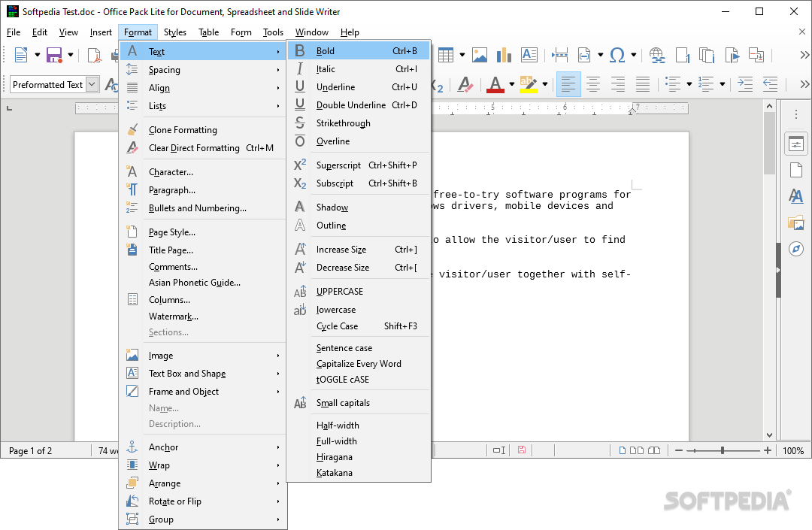Switch to book view in status bar

pyautogui.click(x=654, y=450)
